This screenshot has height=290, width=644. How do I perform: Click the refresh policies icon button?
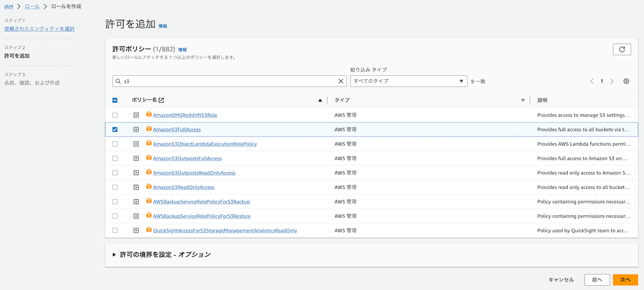(x=622, y=49)
